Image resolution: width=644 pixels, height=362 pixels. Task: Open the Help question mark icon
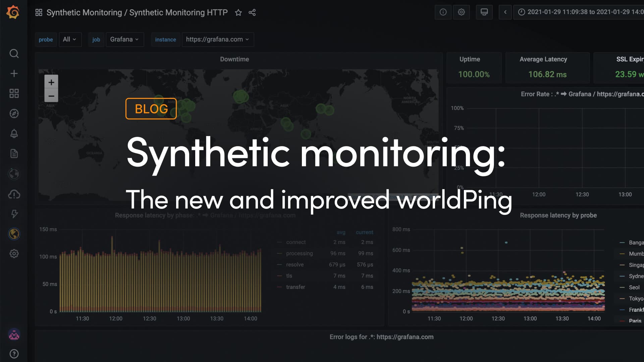tap(14, 354)
